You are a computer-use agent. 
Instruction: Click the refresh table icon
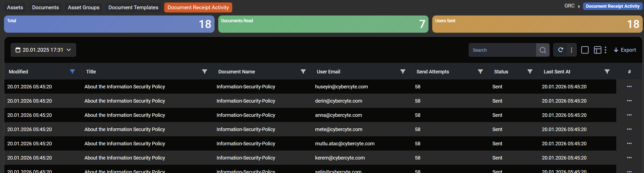561,50
